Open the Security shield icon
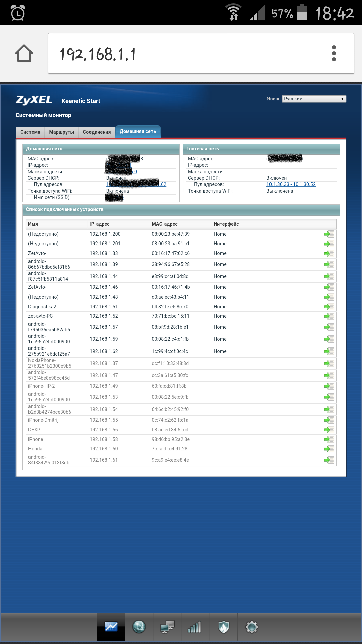 [x=224, y=627]
